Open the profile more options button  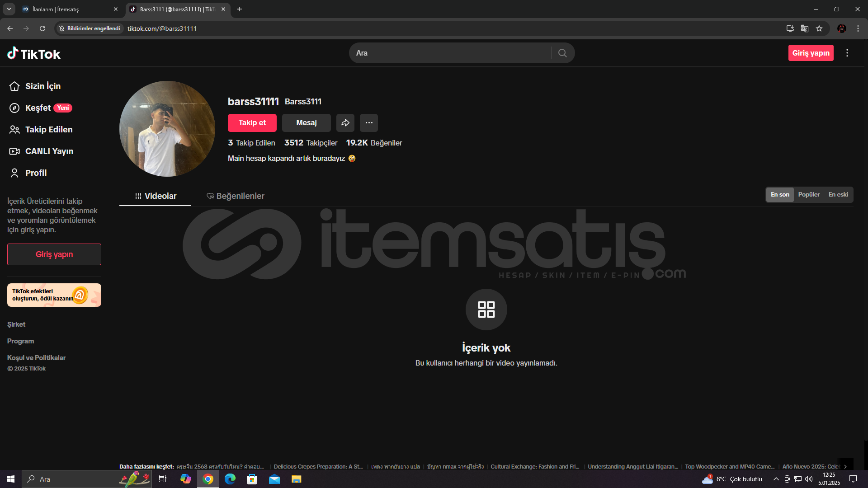(369, 123)
